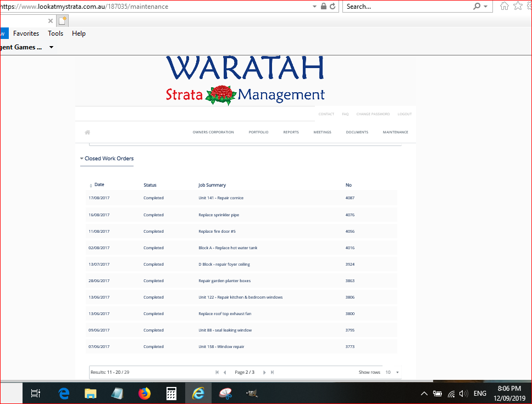The height and width of the screenshot is (404, 532).
Task: Open the Reports nav tab
Action: (291, 132)
